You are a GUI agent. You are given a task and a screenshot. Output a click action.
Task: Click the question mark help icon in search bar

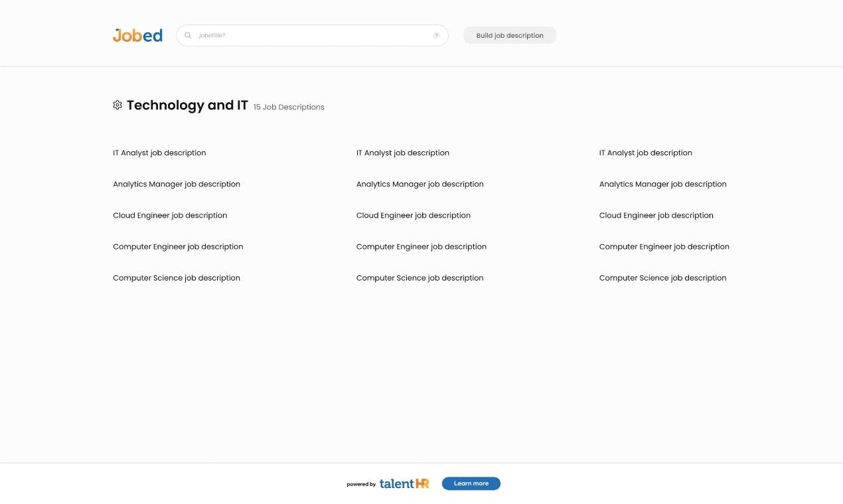(x=436, y=36)
